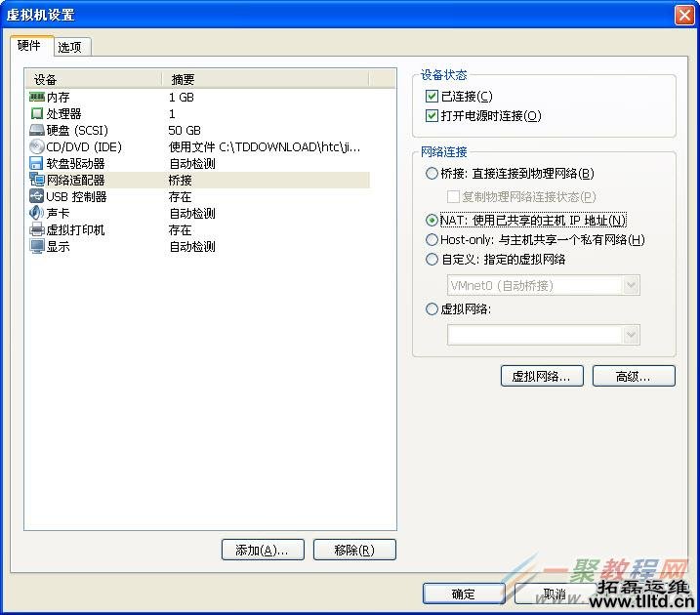700x615 pixels.
Task: Click 自动检测 summary in 声卡 row
Action: click(x=192, y=213)
